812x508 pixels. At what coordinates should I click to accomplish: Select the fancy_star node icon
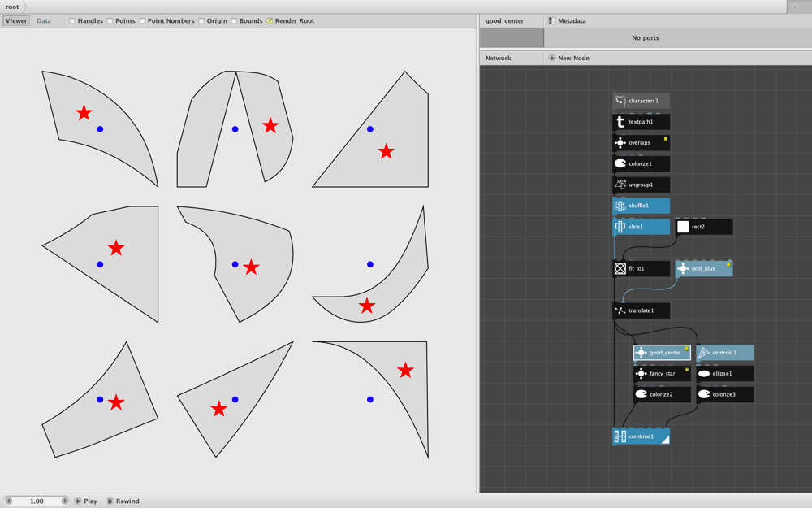coord(641,373)
